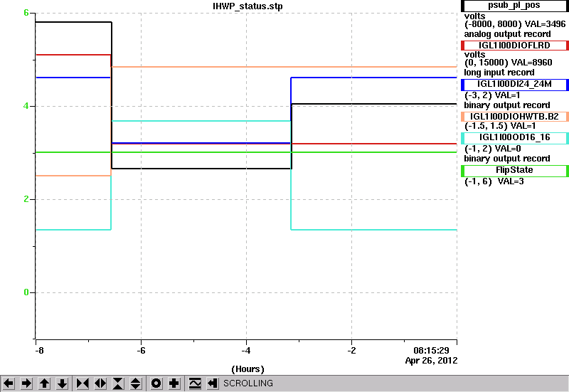
Task: Click the vertical hourglass zoom icon
Action: click(x=118, y=383)
